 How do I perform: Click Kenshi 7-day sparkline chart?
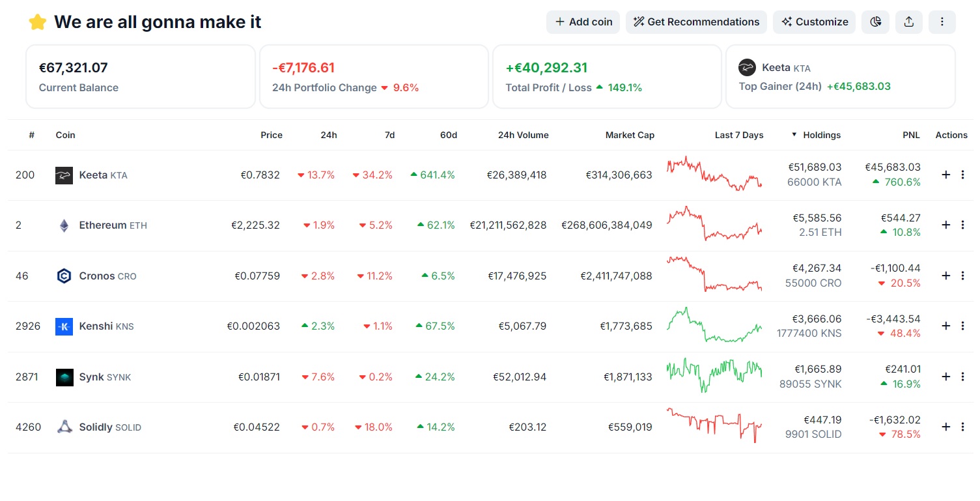pos(714,324)
